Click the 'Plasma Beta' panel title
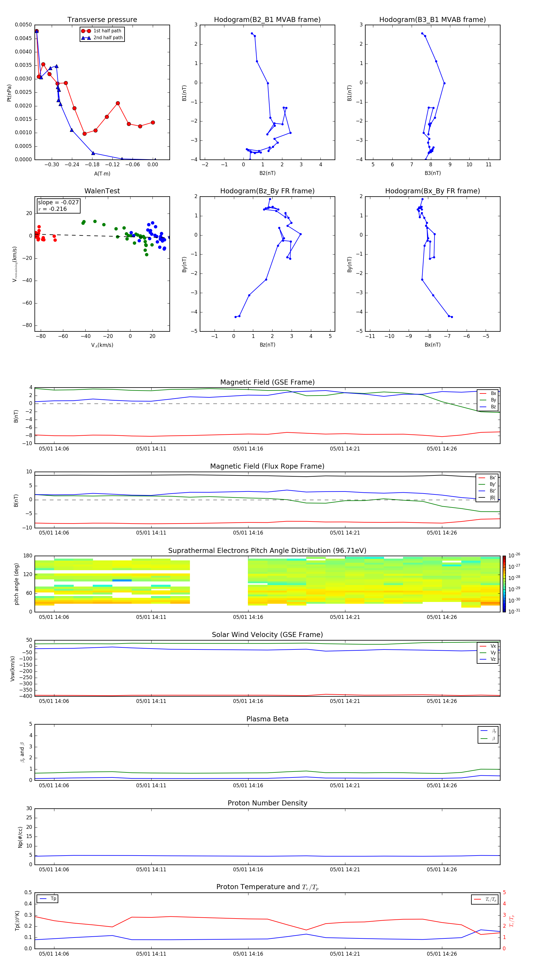 point(267,719)
